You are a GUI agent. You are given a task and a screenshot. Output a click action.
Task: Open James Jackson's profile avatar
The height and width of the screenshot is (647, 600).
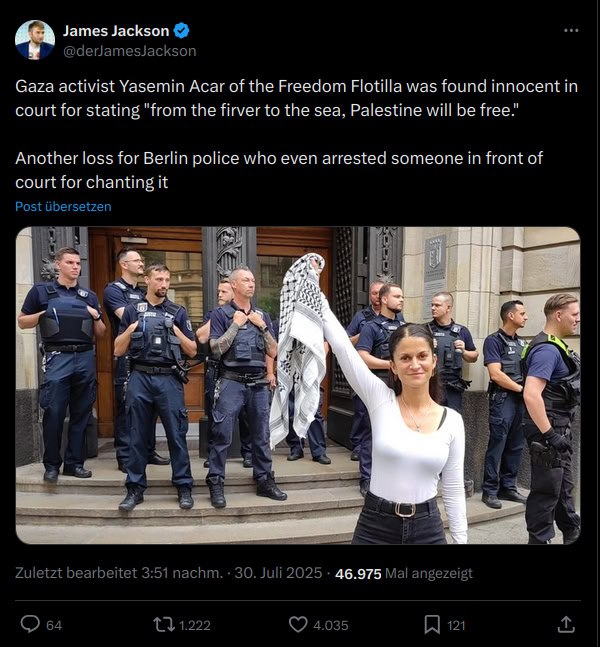point(35,40)
